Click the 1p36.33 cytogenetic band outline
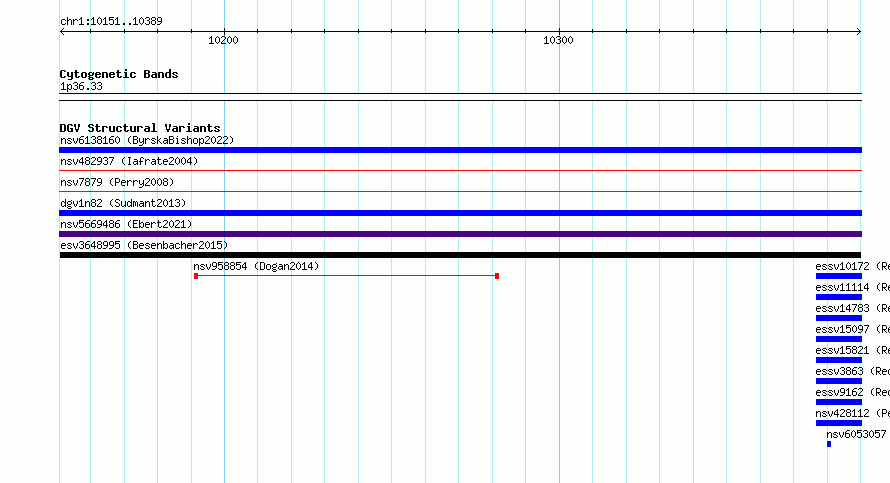Screen dimensions: 890x483 460,97
